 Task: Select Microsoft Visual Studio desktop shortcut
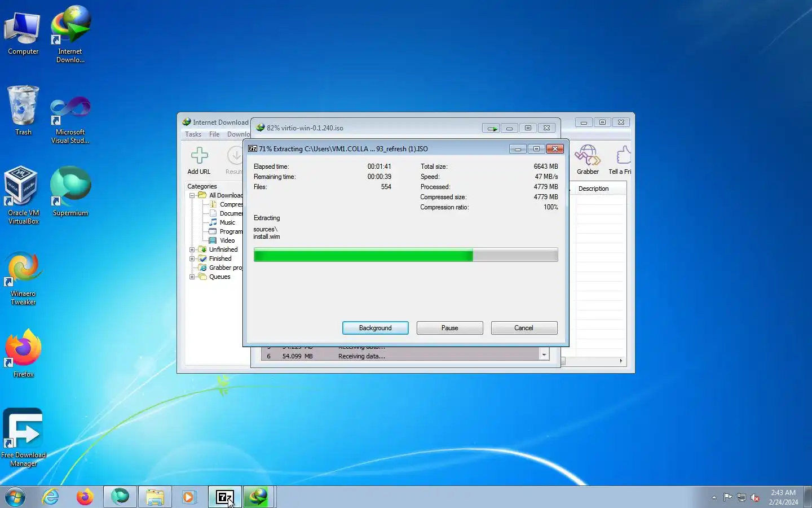(x=70, y=119)
